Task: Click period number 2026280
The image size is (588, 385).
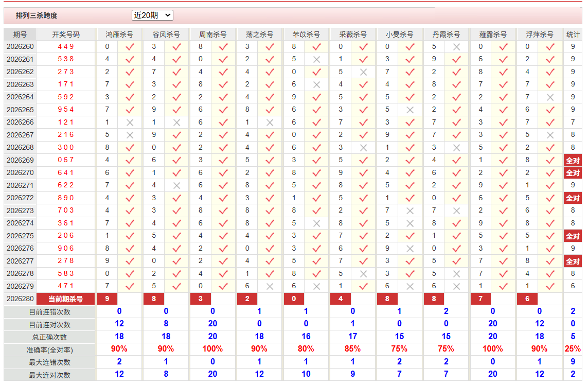Action: (x=20, y=299)
